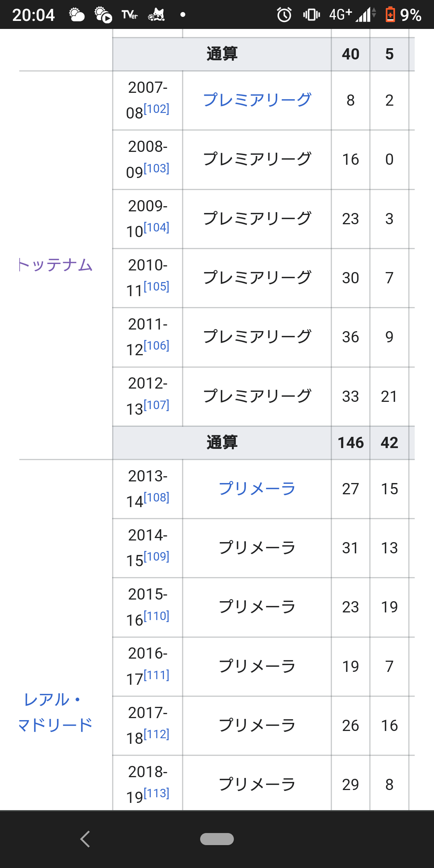Viewport: 434px width, 868px height.
Task: Tap the first weather notification icon
Action: (x=76, y=15)
